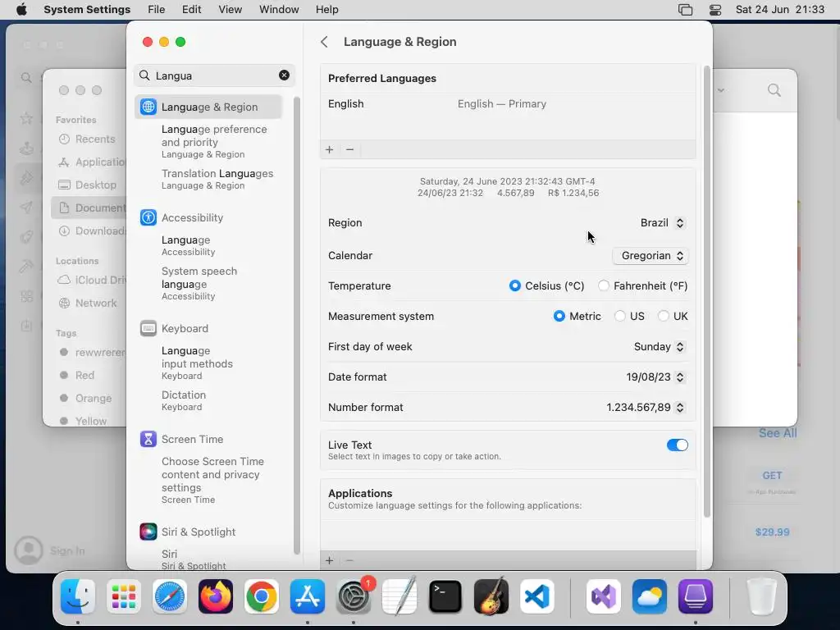Open the Date format dropdown
Screen dimensions: 840x630
[x=655, y=377]
